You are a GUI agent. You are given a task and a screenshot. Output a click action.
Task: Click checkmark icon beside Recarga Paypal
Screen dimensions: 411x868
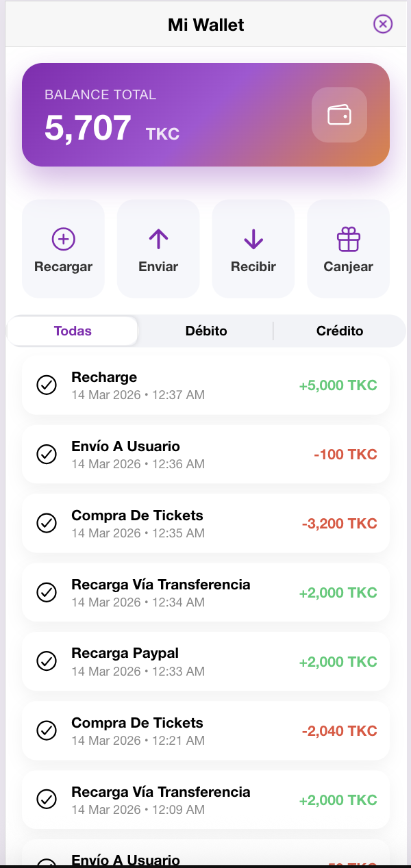[x=47, y=661]
